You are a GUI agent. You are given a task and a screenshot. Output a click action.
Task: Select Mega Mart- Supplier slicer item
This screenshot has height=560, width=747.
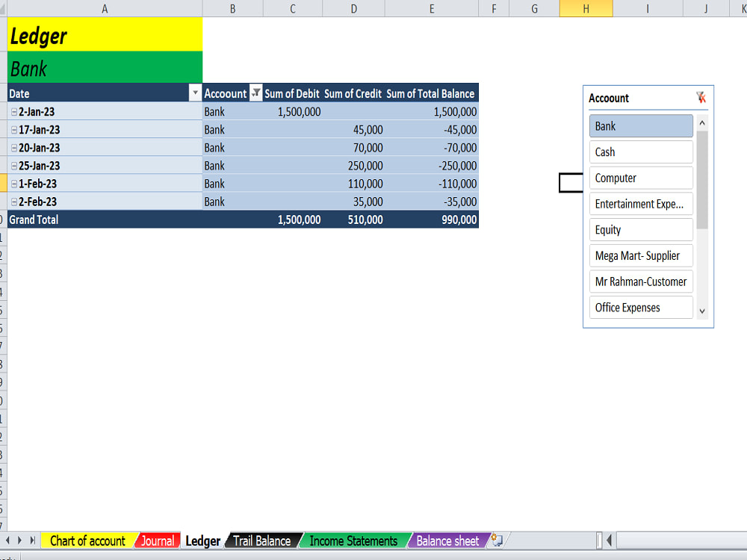coord(640,255)
